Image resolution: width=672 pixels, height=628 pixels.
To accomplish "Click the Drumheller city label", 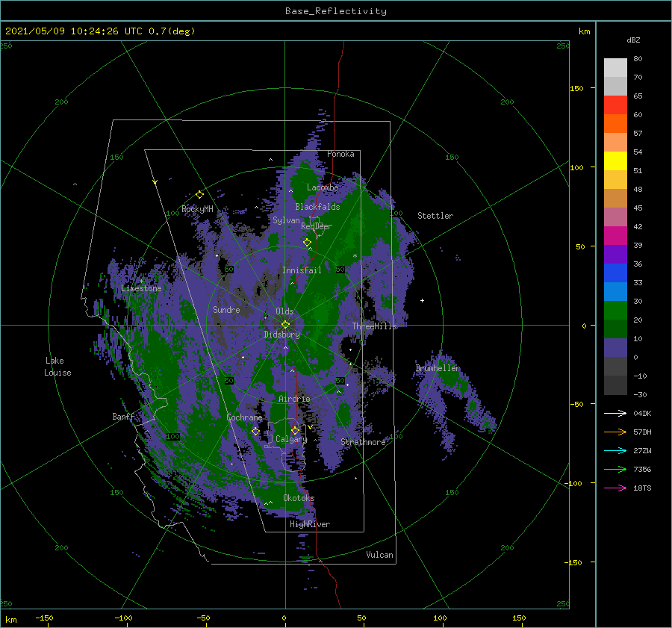I will point(438,368).
